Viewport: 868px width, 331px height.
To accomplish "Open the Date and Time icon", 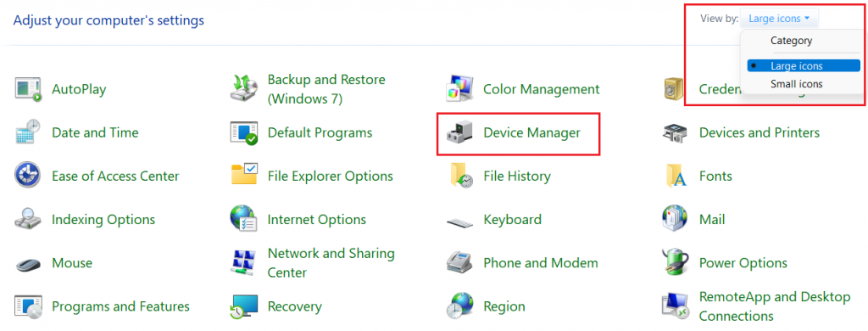I will 28,132.
